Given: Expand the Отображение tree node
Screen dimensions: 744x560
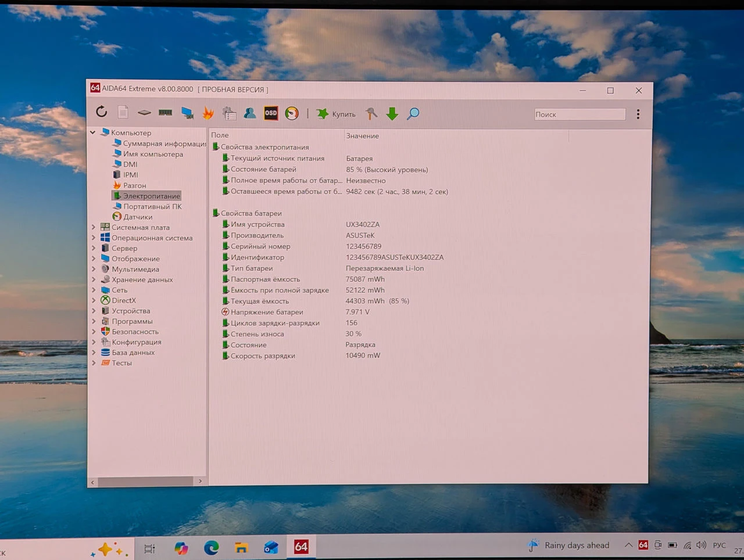Looking at the screenshot, I should coord(94,259).
